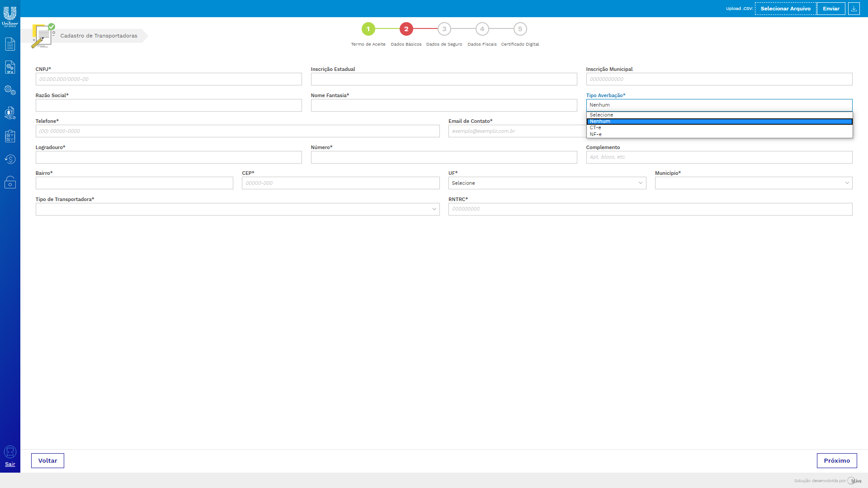
Task: Click the DF-e document gears icon
Action: click(10, 67)
